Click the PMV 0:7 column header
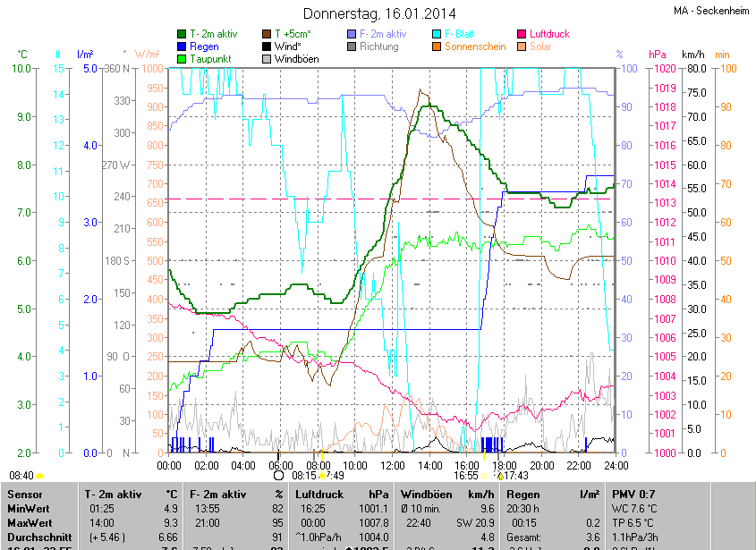Image resolution: width=756 pixels, height=550 pixels. click(633, 494)
